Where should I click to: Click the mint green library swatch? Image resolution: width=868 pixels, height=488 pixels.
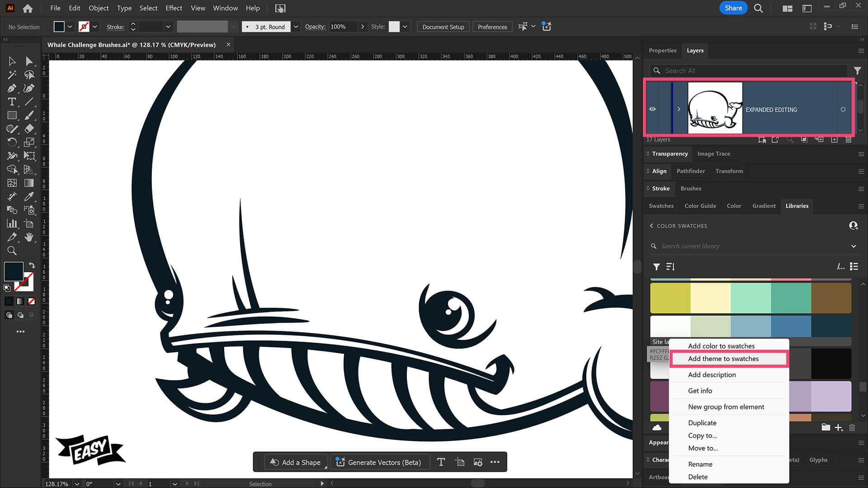pyautogui.click(x=750, y=298)
